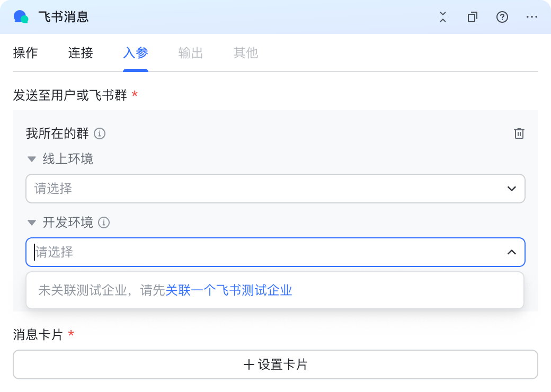Image resolution: width=551 pixels, height=392 pixels.
Task: Click the 飞书消息 app logo icon
Action: pos(21,17)
